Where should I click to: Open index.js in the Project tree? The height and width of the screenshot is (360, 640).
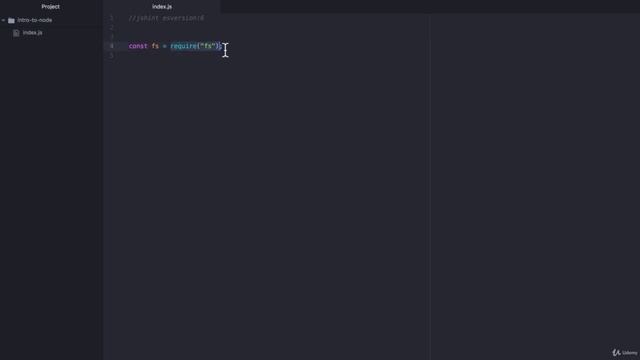click(33, 33)
